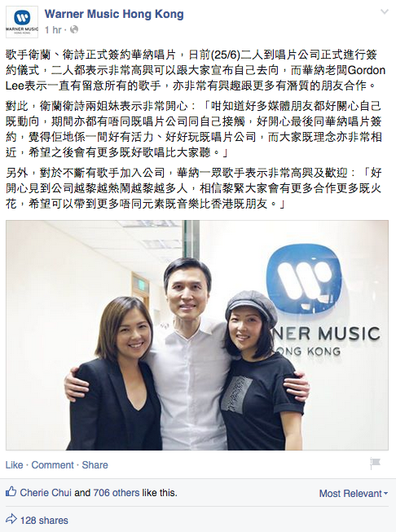Open the post options chevron menu

click(x=384, y=12)
